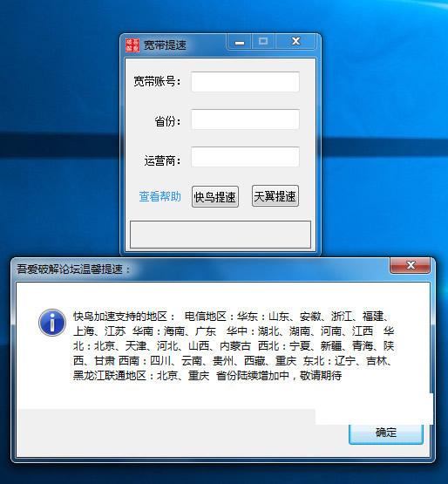Maximize the 宽带提速 window
Image resolution: width=448 pixels, height=484 pixels.
tap(263, 41)
